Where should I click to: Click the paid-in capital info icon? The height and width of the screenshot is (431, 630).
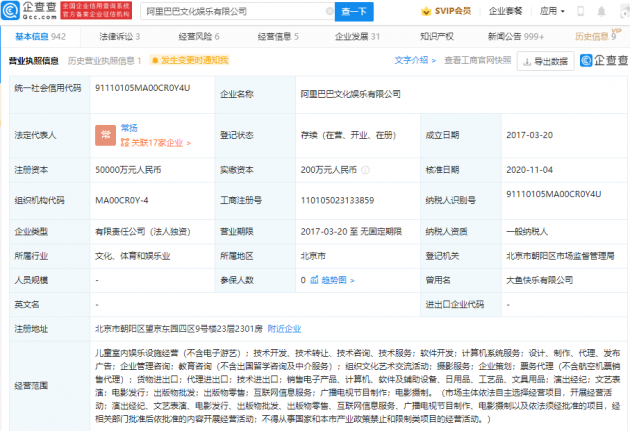[365, 170]
